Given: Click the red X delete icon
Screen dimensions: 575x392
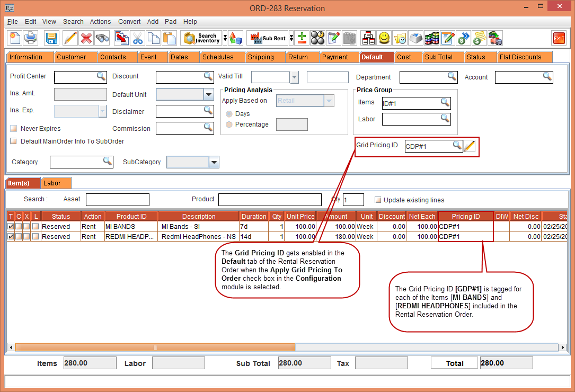Looking at the screenshot, I should pyautogui.click(x=86, y=38).
